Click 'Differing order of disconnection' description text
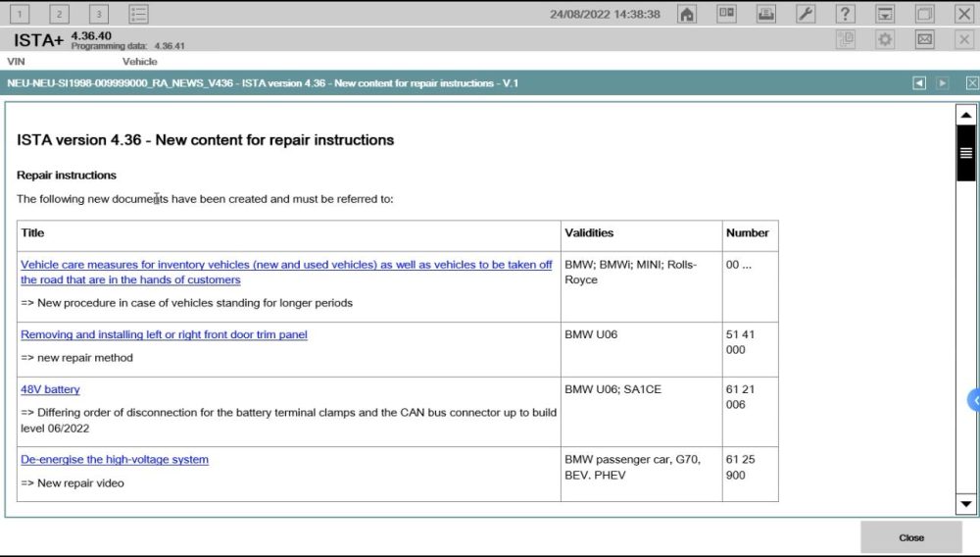Screen dimensions: 980x557 [x=288, y=420]
